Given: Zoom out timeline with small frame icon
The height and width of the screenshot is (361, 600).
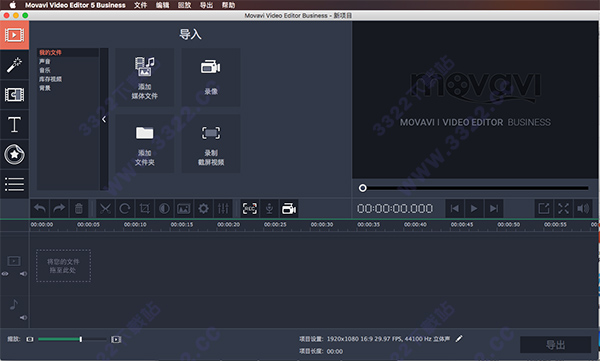Looking at the screenshot, I should [x=30, y=339].
